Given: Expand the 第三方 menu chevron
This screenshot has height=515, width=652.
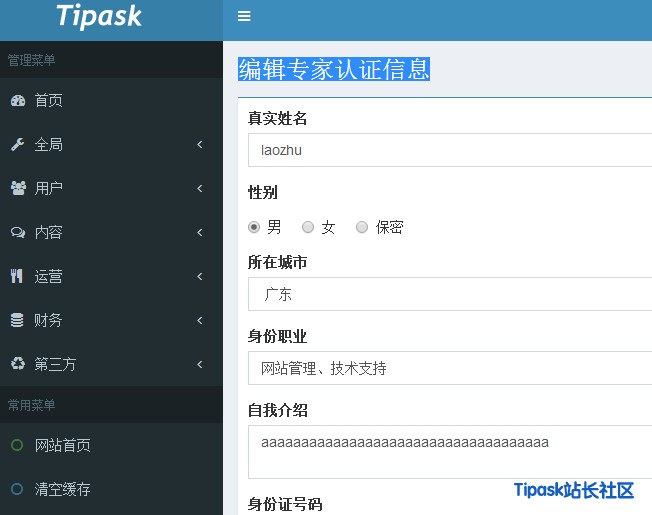Looking at the screenshot, I should (x=200, y=365).
